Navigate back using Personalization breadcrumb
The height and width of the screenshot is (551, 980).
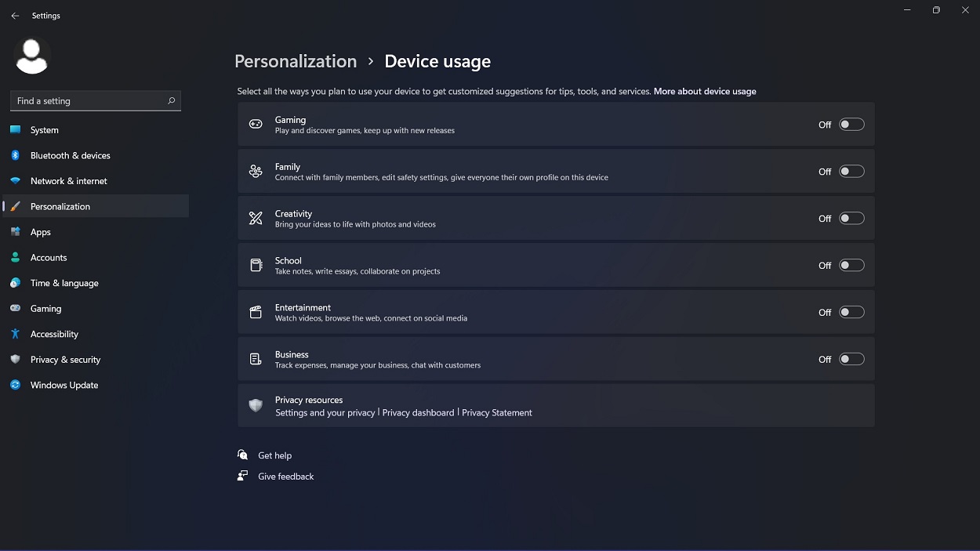296,61
